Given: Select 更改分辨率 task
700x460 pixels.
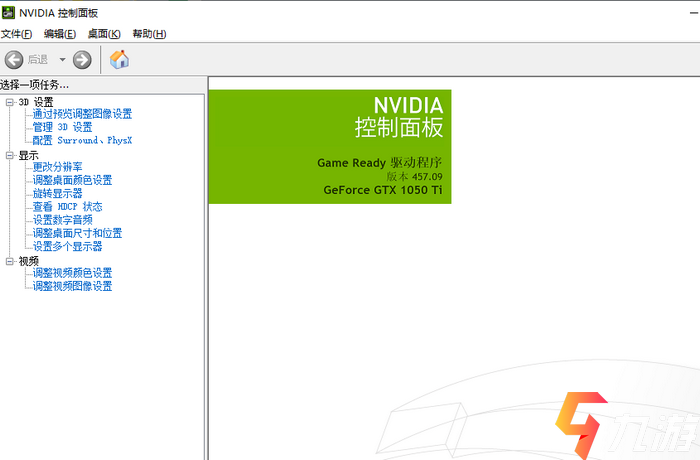Looking at the screenshot, I should [x=58, y=167].
